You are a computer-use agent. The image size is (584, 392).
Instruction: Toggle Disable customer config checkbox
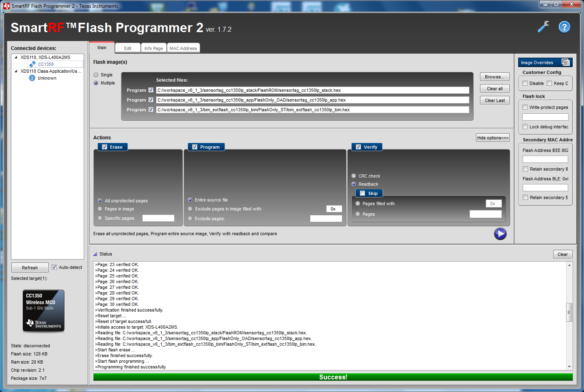tap(525, 83)
